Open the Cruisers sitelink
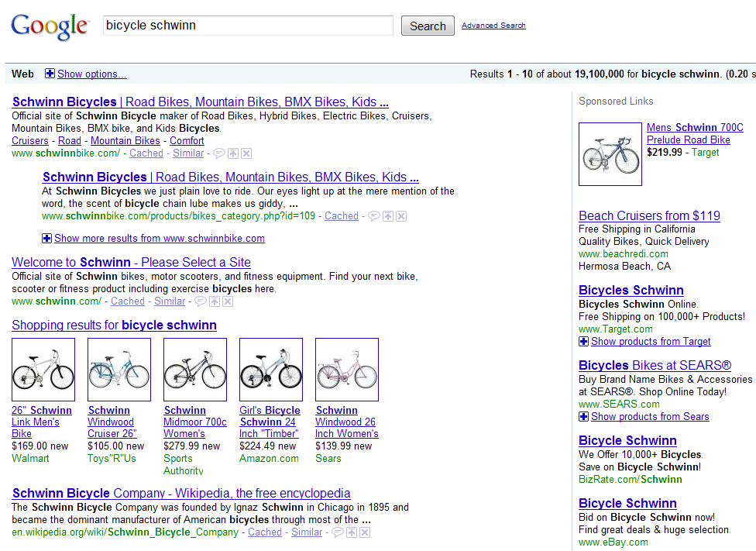756x551 pixels. [x=30, y=141]
